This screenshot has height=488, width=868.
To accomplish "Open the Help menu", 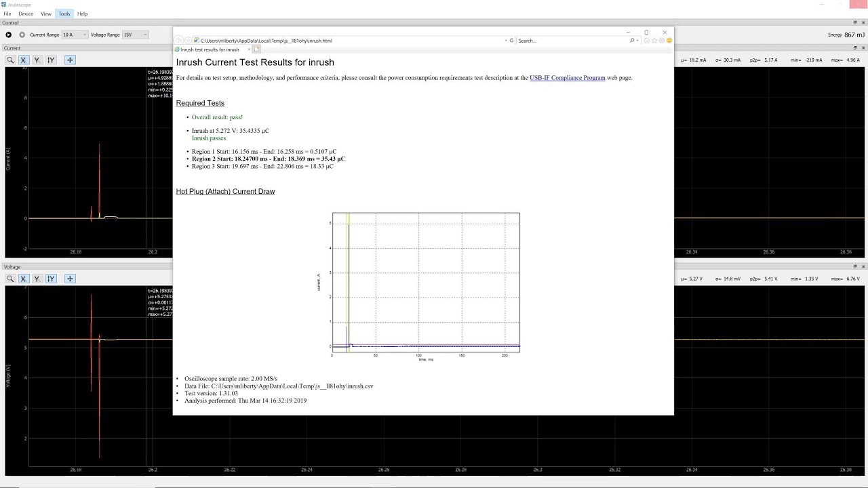I will [82, 14].
